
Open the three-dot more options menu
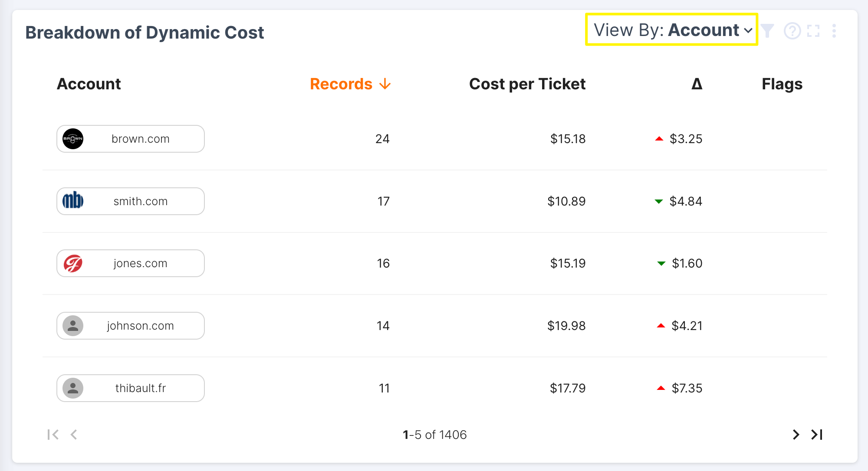coord(834,31)
